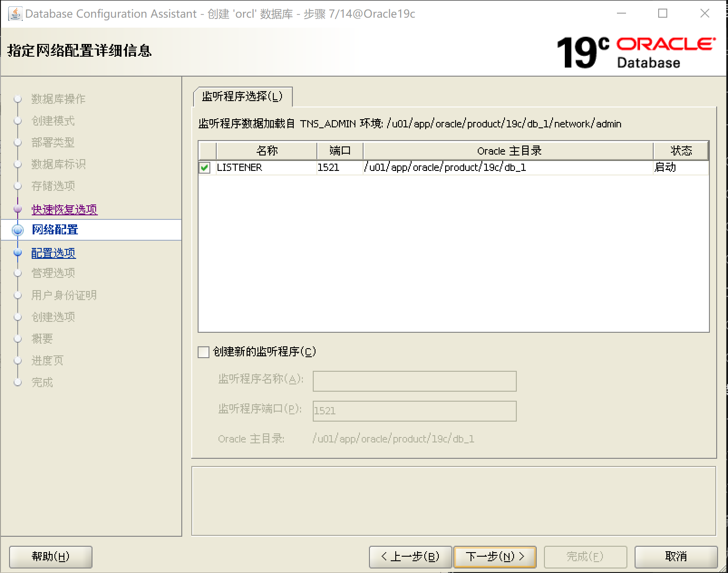Select the 网络配置 step in sidebar

(x=55, y=230)
